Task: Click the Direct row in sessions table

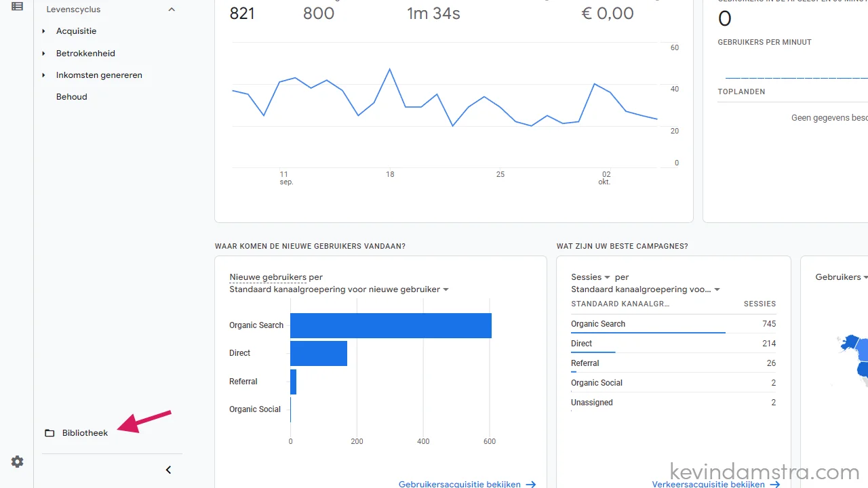Action: point(673,344)
